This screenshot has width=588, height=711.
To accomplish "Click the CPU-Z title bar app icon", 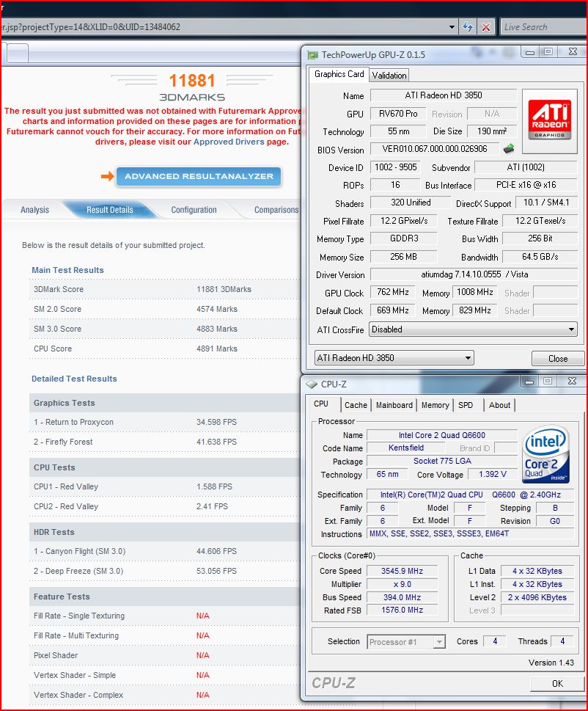I will click(312, 384).
